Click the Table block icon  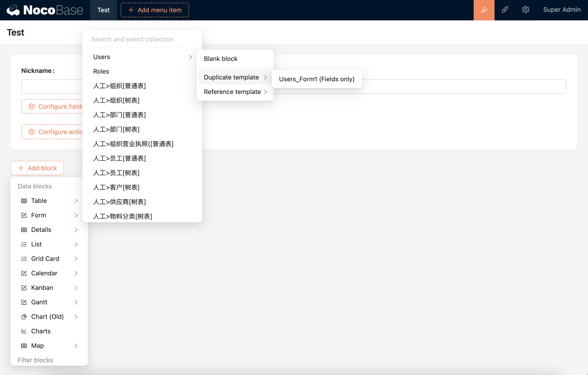pos(24,201)
